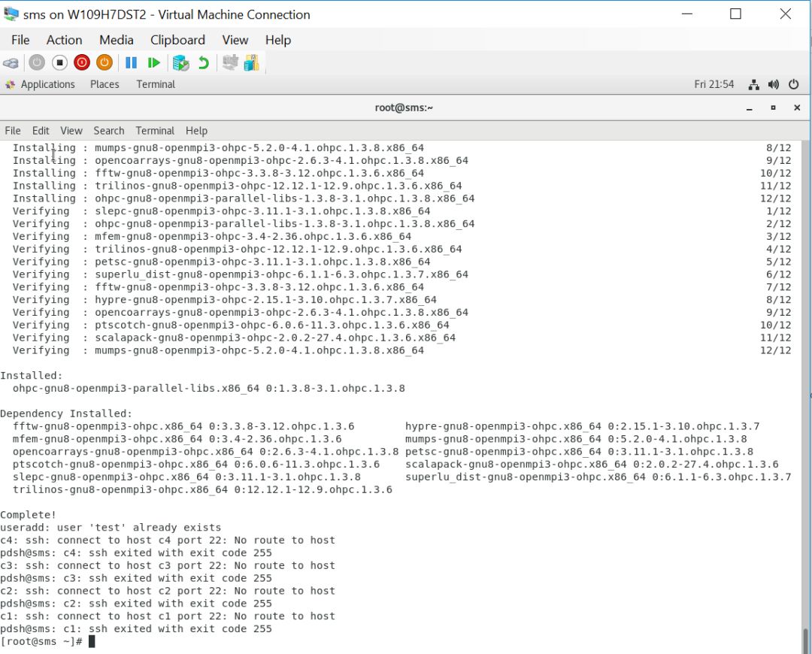The width and height of the screenshot is (812, 654).
Task: Click the green Reset/Resume play icon
Action: (x=154, y=62)
